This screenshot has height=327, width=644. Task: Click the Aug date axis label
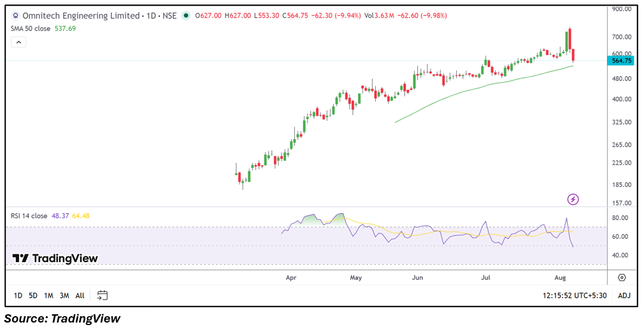click(x=561, y=278)
